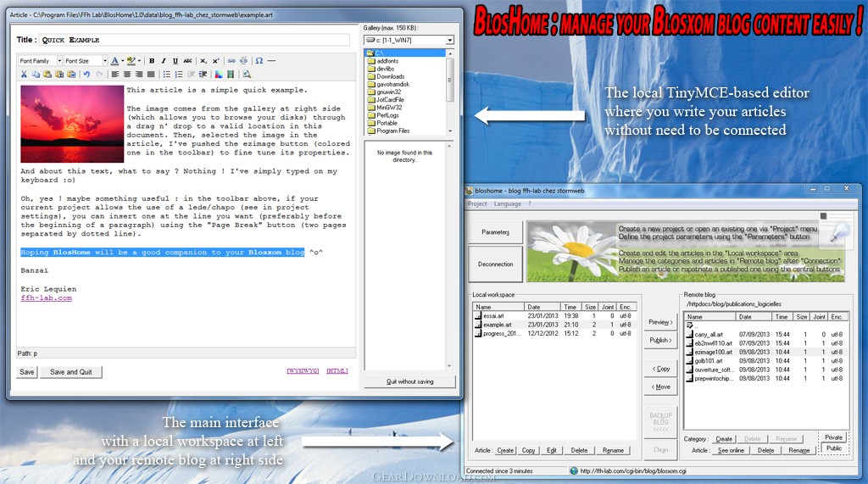This screenshot has height=484, width=868.
Task: Click the Deconnection button
Action: tap(495, 264)
